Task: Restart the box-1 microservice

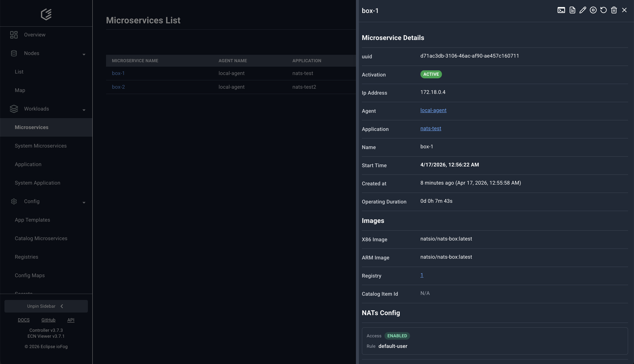Action: point(603,10)
